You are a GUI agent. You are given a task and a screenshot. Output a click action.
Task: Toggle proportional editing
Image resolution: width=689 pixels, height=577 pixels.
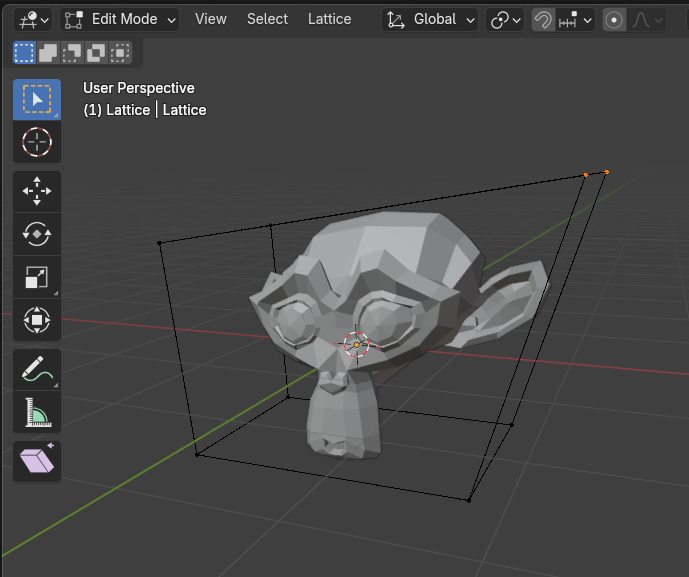click(x=614, y=20)
